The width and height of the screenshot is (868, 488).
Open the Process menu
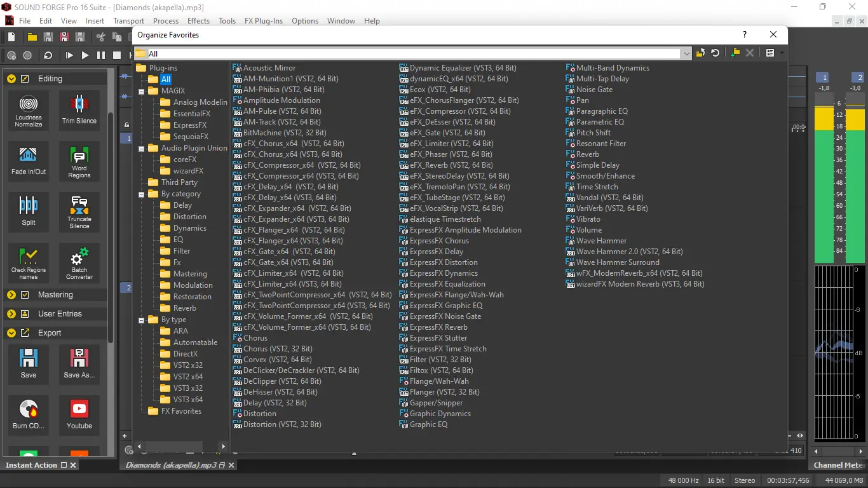(166, 21)
